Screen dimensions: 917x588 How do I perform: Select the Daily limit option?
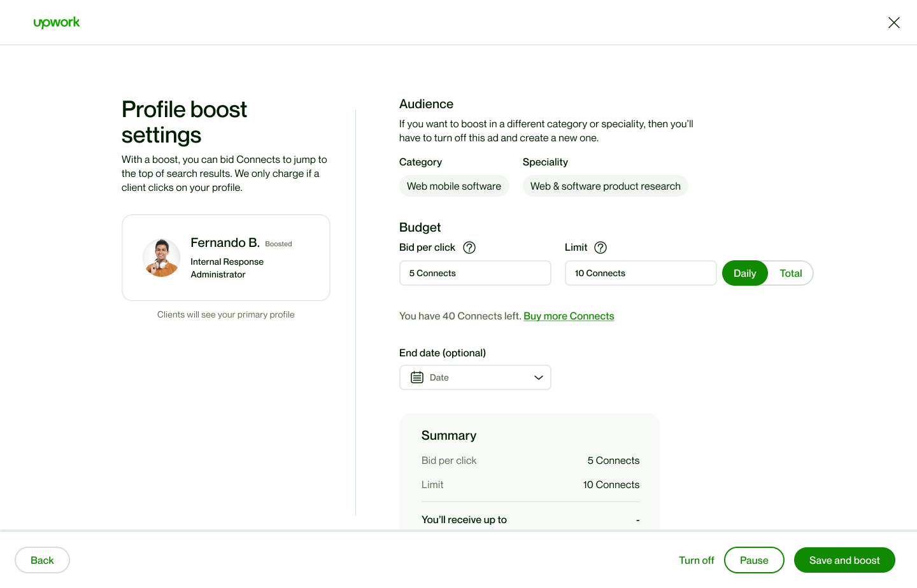point(744,273)
